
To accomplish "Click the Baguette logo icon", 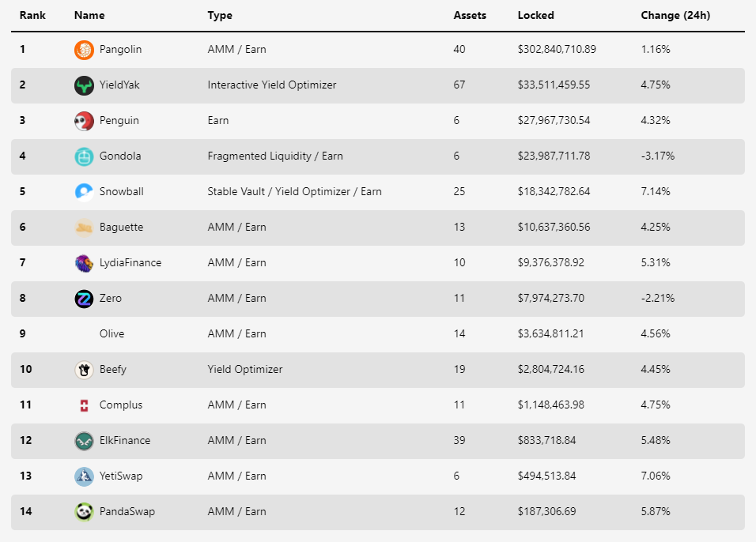I will [x=84, y=228].
